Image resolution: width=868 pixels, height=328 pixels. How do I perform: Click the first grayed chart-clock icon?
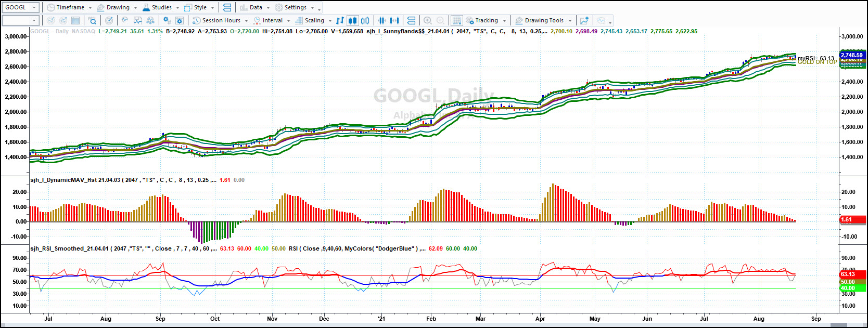coord(50,20)
